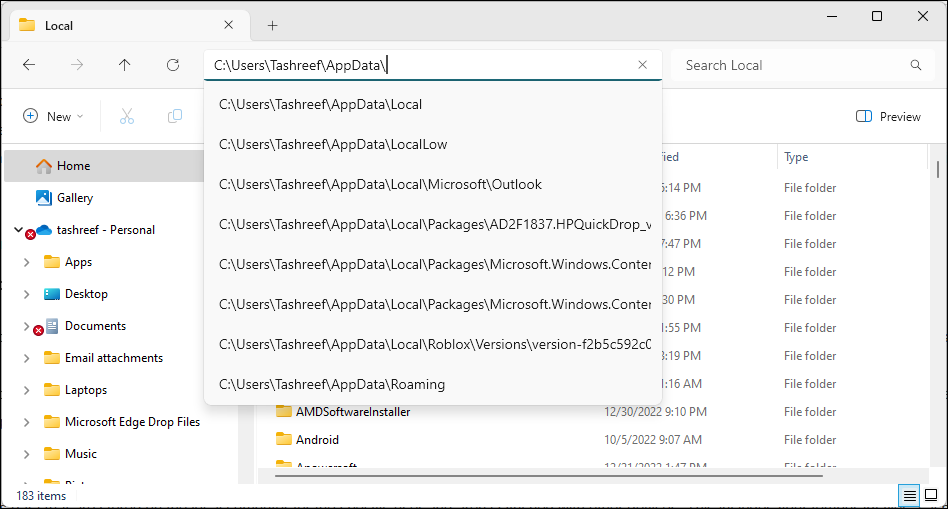The height and width of the screenshot is (509, 948).
Task: Go back with the left arrow button
Action: click(x=29, y=65)
